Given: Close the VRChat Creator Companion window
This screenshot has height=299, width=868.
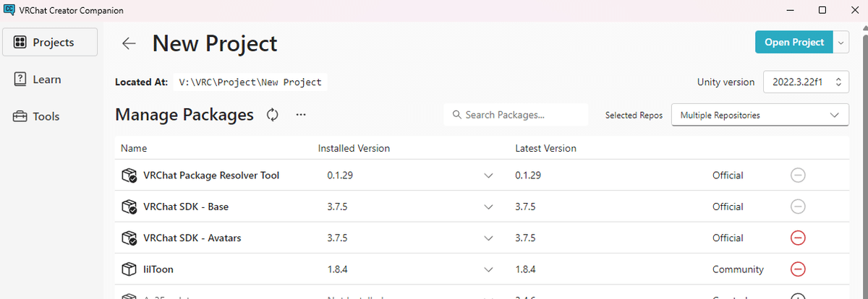Looking at the screenshot, I should [x=854, y=10].
